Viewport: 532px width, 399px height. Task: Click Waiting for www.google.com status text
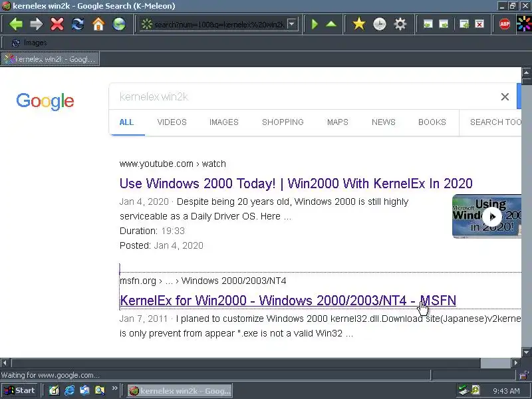51,375
